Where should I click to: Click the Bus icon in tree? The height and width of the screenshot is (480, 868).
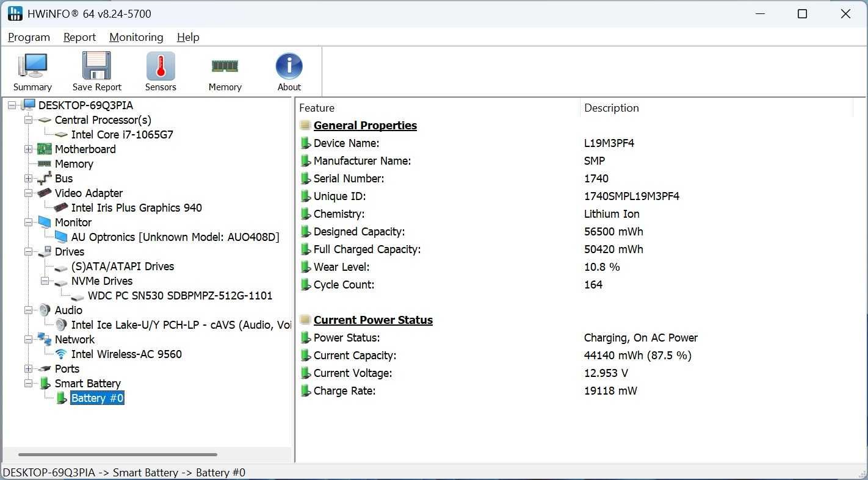(x=45, y=179)
